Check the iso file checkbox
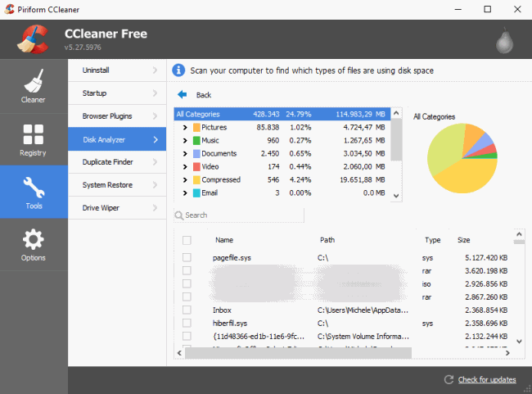Image resolution: width=532 pixels, height=394 pixels. tap(187, 283)
